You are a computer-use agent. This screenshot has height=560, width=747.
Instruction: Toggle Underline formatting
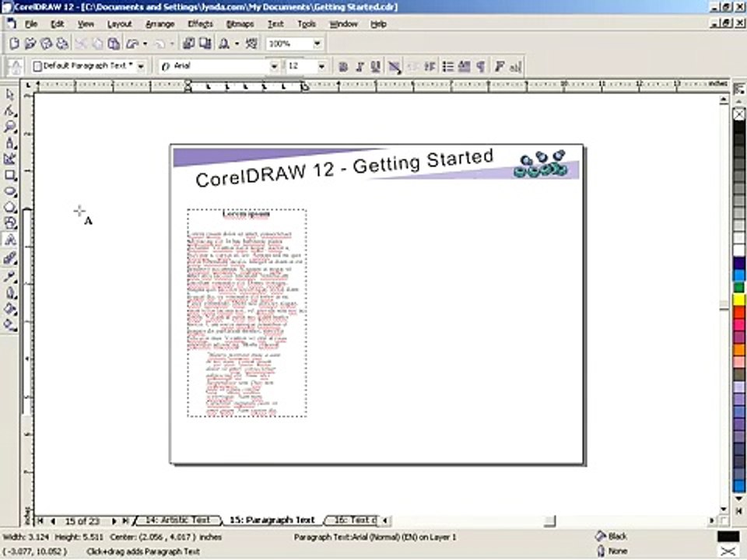tap(375, 67)
